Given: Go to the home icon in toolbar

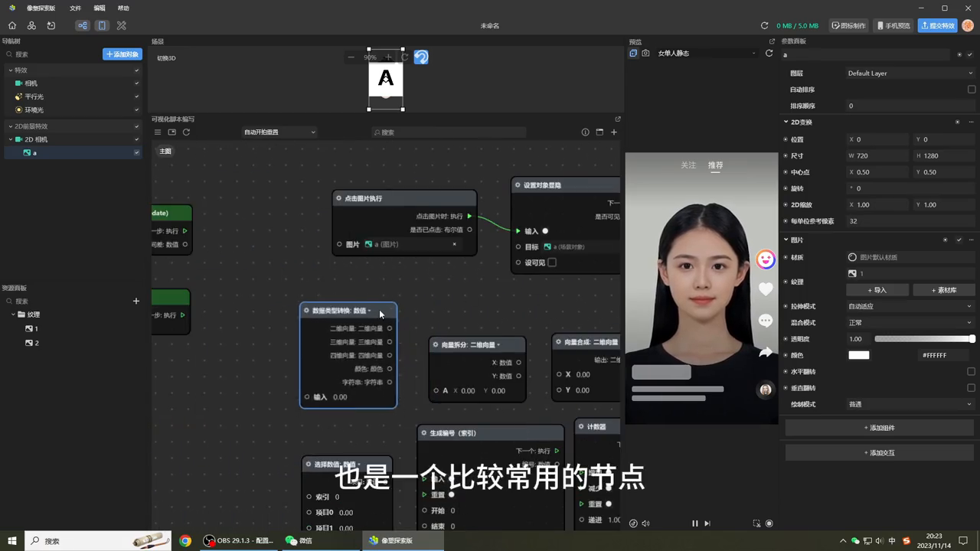Looking at the screenshot, I should pyautogui.click(x=12, y=25).
